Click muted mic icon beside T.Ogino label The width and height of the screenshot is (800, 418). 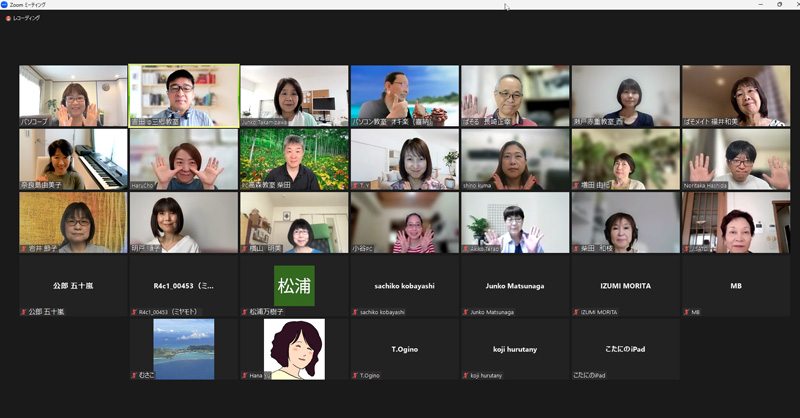click(x=354, y=375)
